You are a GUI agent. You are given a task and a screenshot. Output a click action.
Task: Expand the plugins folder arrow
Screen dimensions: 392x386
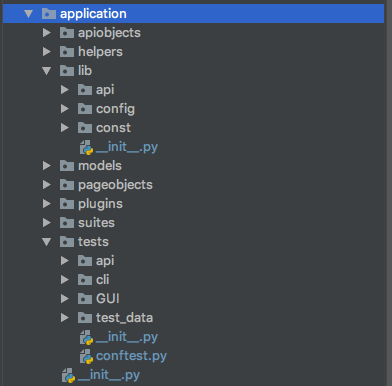pyautogui.click(x=47, y=204)
